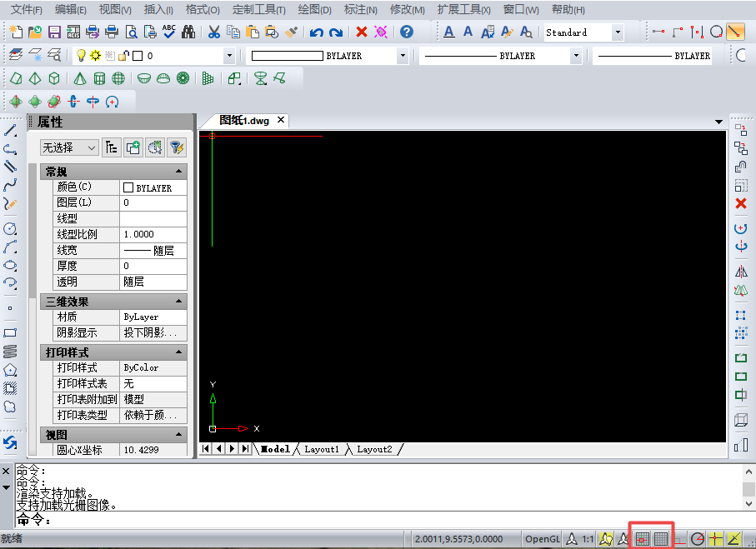Select the 3D torus tool
Image resolution: width=756 pixels, height=549 pixels.
coord(183,78)
